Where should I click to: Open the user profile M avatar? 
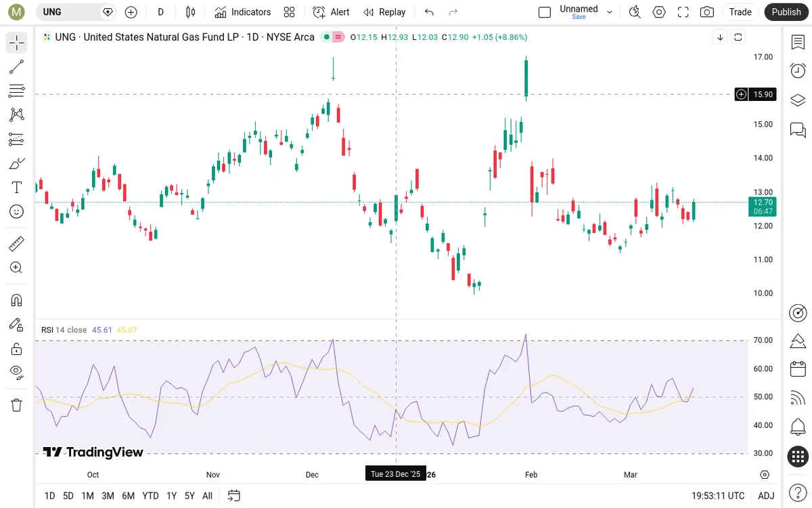[x=17, y=12]
